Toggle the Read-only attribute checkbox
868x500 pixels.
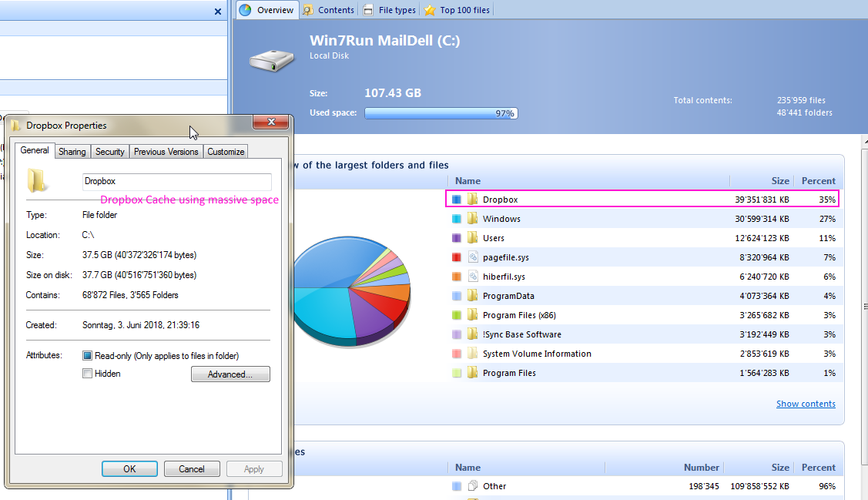[x=87, y=355]
